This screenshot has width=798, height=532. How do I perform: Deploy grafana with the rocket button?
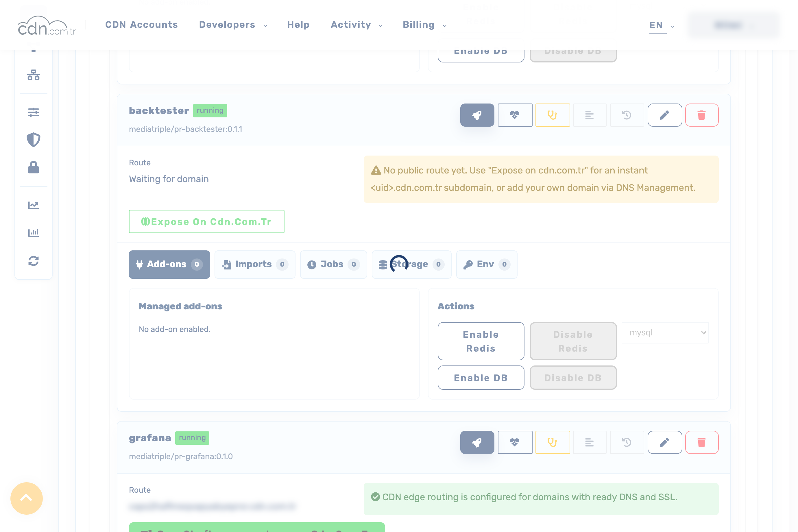click(477, 442)
